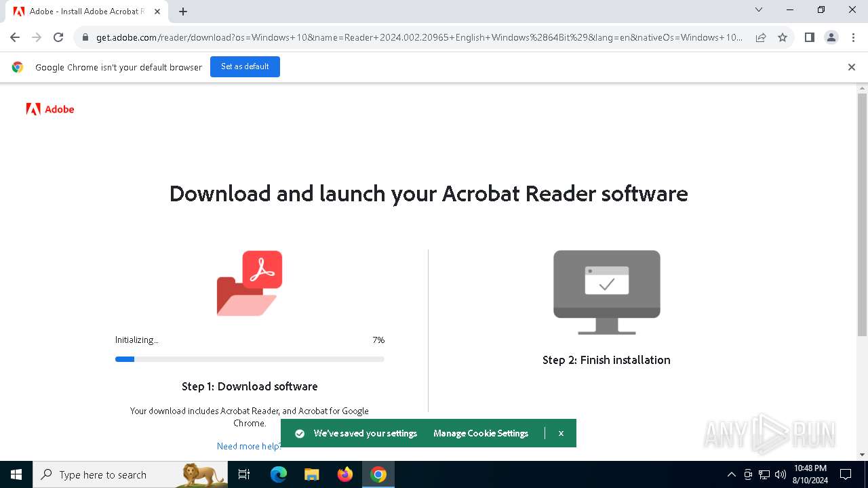
Task: Click the Step 1: Download software heading
Action: point(250,386)
